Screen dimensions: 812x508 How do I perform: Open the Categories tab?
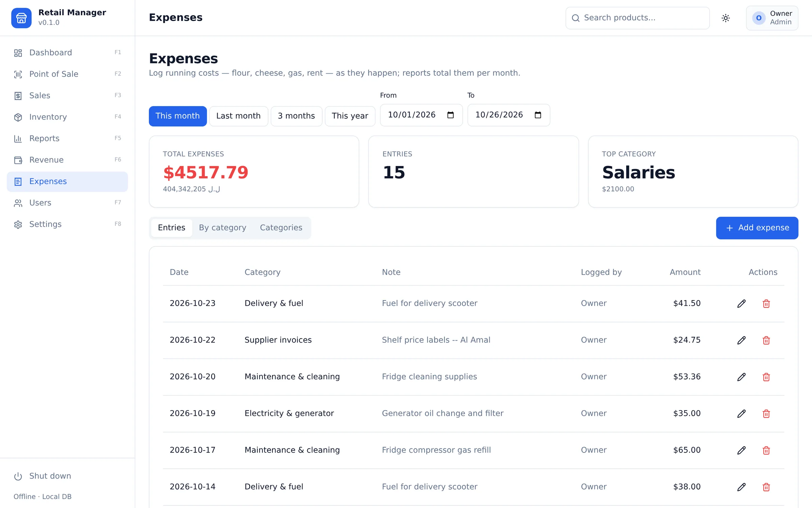point(281,228)
